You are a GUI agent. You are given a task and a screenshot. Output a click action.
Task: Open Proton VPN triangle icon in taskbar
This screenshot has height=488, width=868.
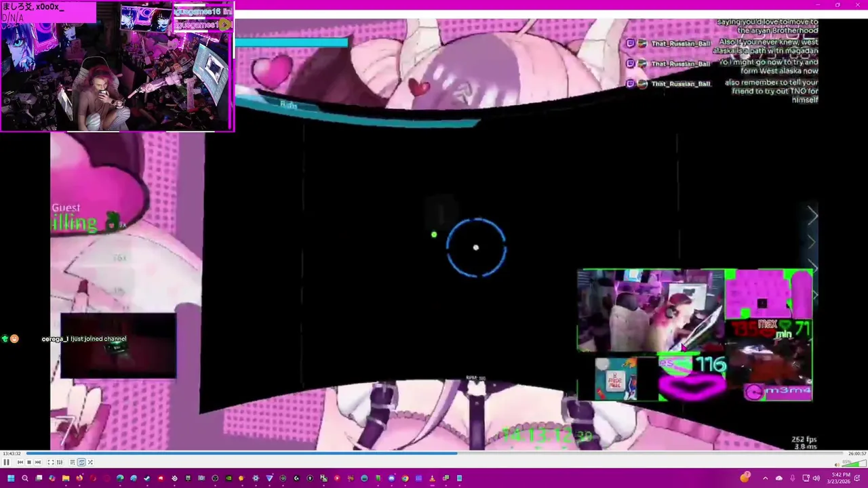tap(269, 479)
